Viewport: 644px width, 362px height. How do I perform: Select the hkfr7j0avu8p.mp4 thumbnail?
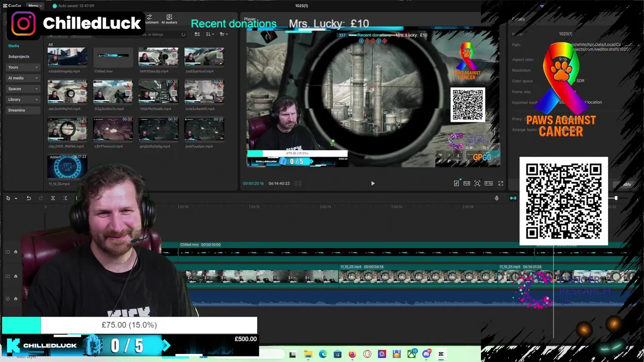pyautogui.click(x=158, y=57)
